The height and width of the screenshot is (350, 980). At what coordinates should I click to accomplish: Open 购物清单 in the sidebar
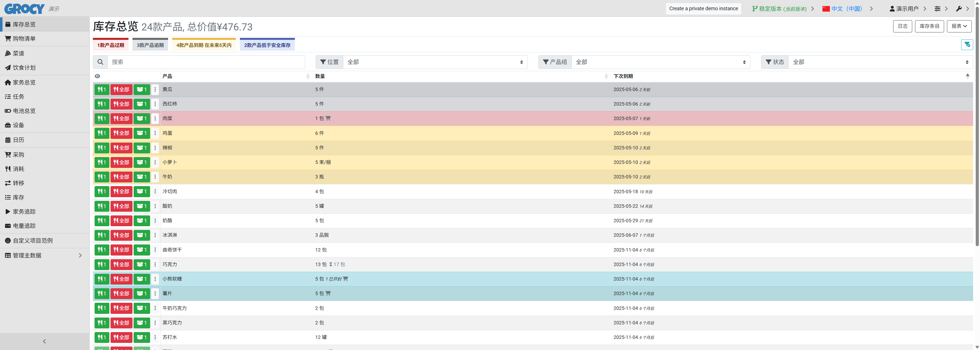click(x=24, y=39)
